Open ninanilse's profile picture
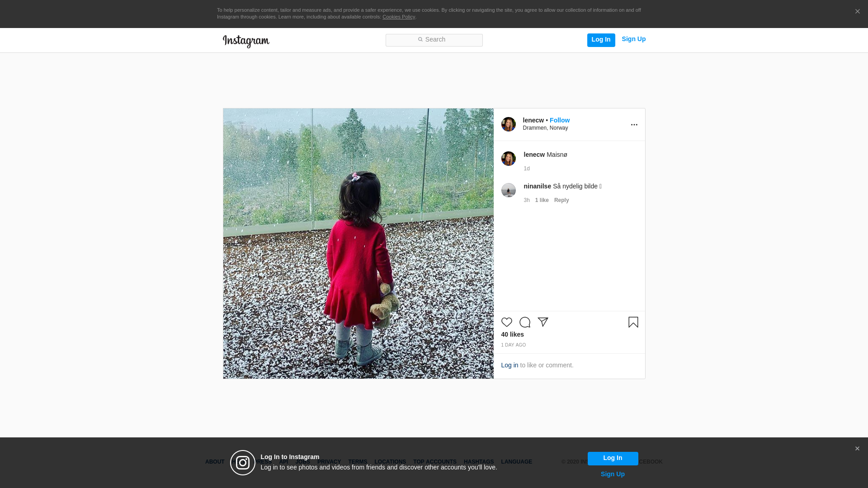Viewport: 868px width, 488px height. 508,190
